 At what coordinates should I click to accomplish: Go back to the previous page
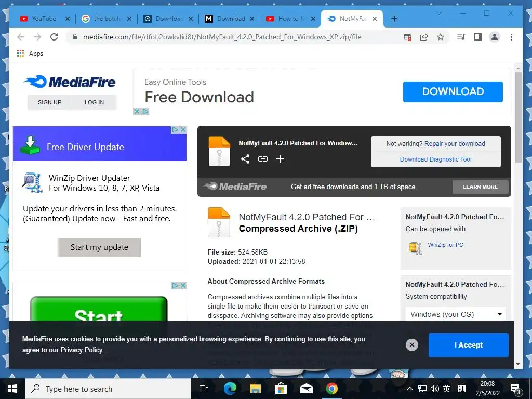pyautogui.click(x=21, y=37)
